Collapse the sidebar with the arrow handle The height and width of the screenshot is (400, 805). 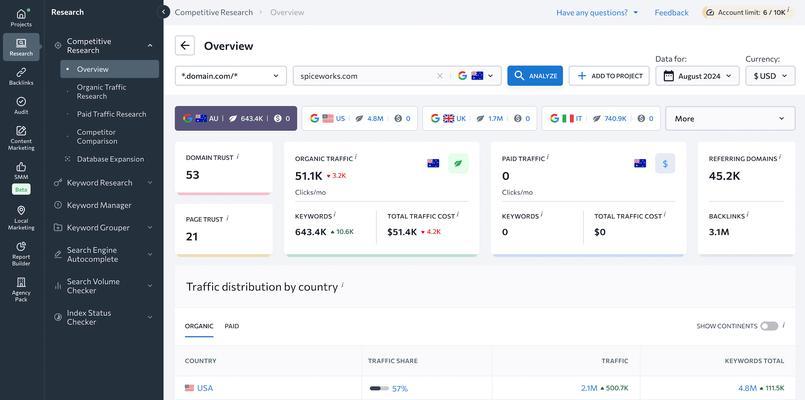pyautogui.click(x=164, y=12)
